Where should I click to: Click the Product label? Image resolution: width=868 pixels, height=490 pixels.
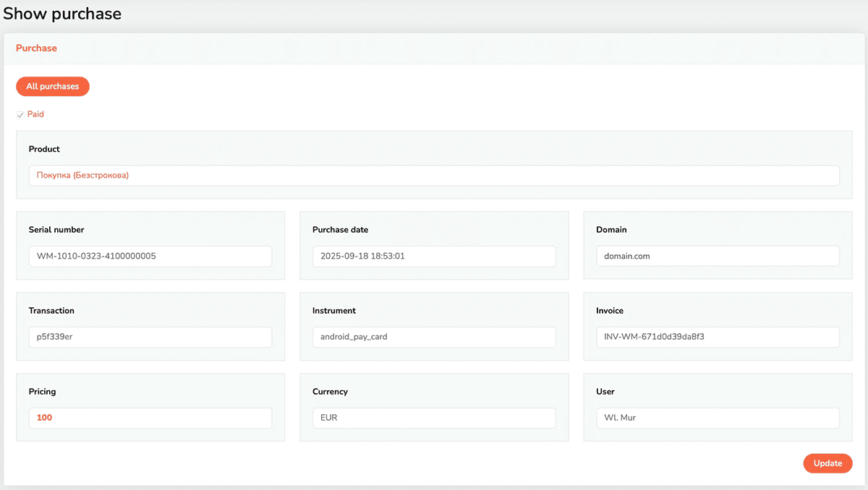44,149
